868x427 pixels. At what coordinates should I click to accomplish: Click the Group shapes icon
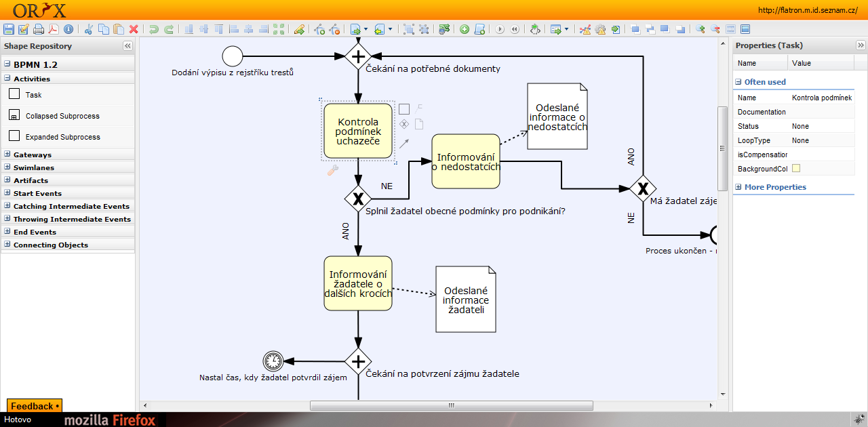click(x=409, y=29)
